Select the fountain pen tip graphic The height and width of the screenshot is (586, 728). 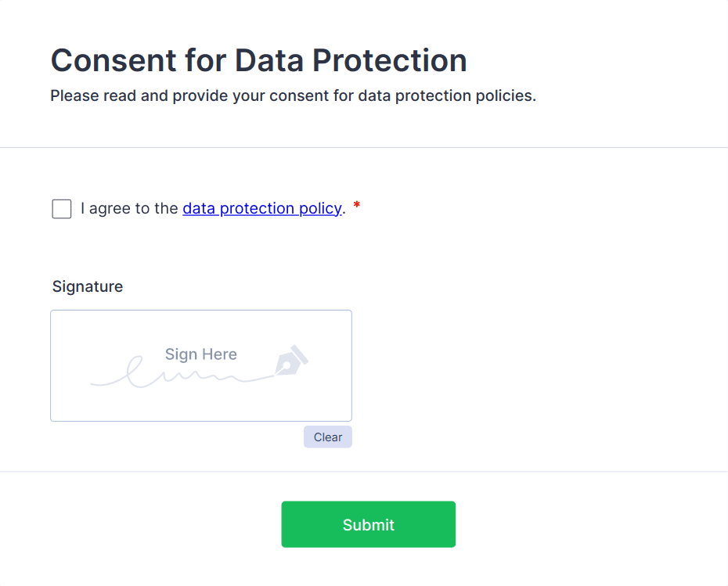click(290, 361)
